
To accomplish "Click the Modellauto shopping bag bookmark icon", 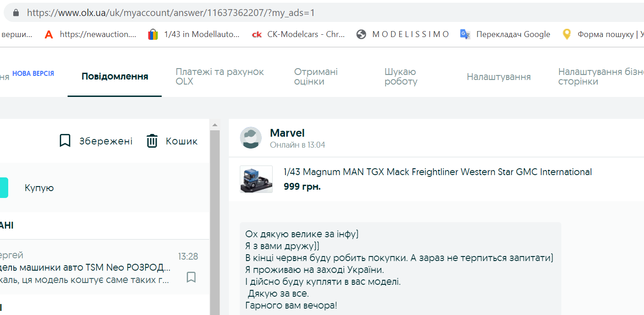I will pyautogui.click(x=153, y=34).
